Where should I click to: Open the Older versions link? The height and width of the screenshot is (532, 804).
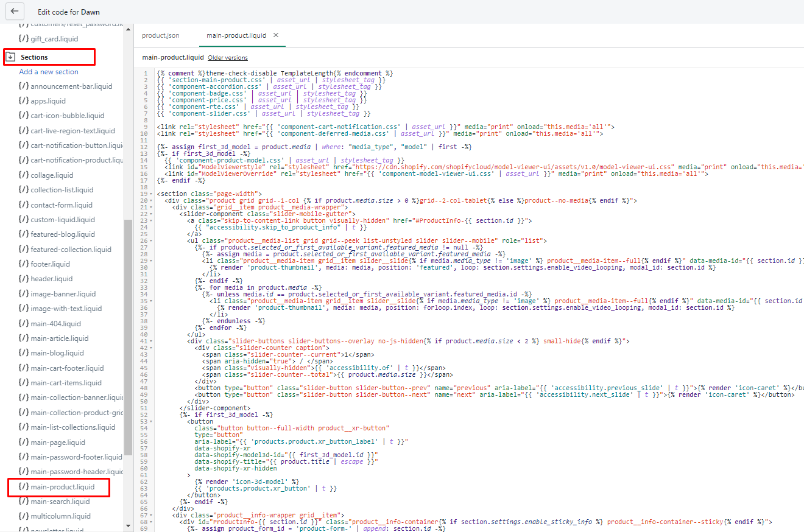[x=228, y=58]
